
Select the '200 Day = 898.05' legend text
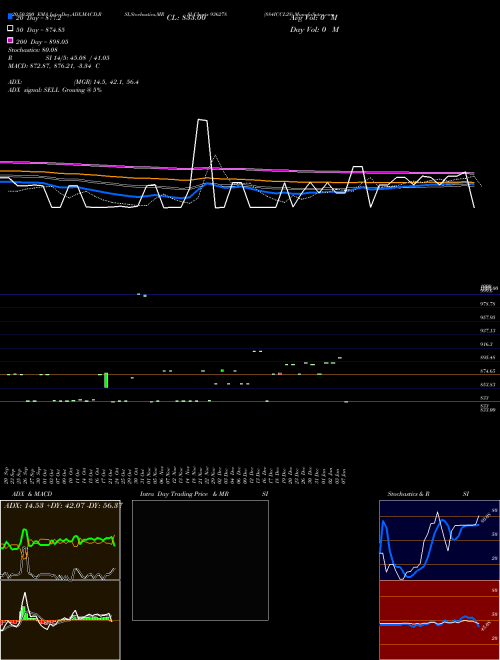pos(42,42)
